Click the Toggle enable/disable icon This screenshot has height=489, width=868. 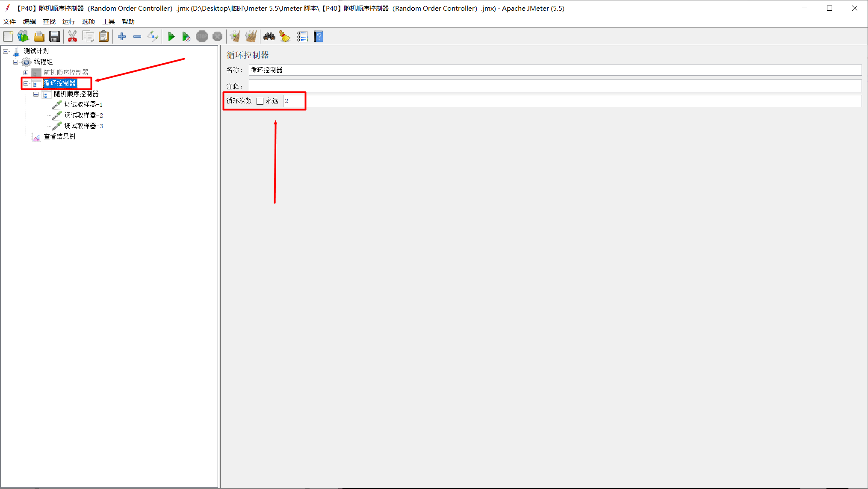(153, 37)
